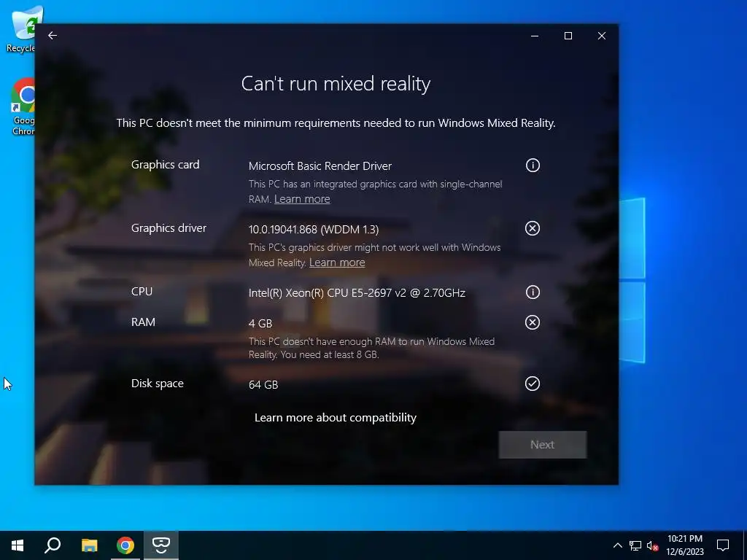Click the X status icon for Graphics driver
The image size is (747, 560).
533,228
